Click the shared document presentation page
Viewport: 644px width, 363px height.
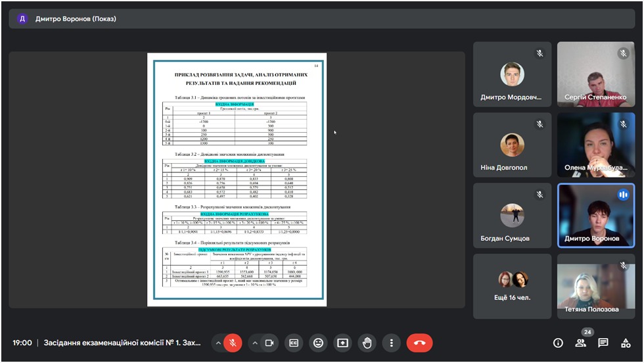click(x=237, y=180)
